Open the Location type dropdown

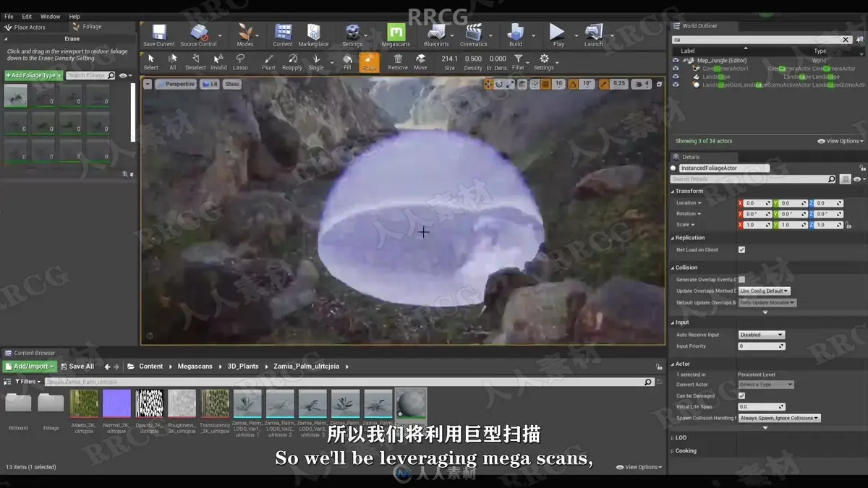[x=689, y=203]
